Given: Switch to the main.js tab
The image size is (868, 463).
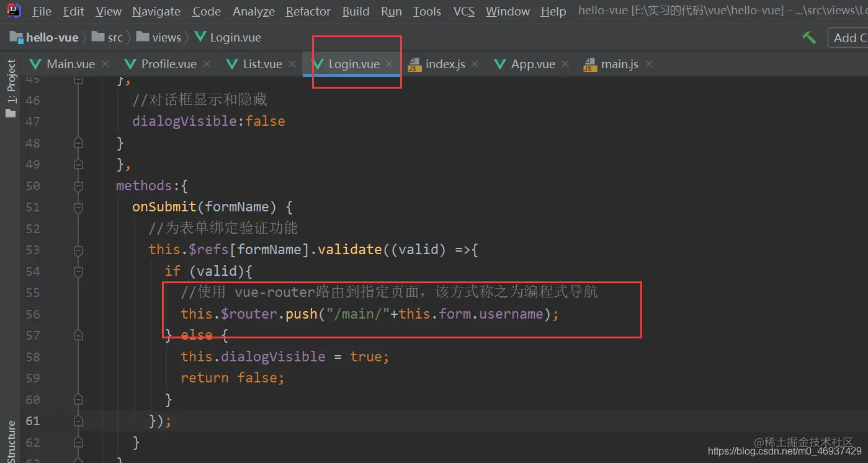Looking at the screenshot, I should (619, 64).
